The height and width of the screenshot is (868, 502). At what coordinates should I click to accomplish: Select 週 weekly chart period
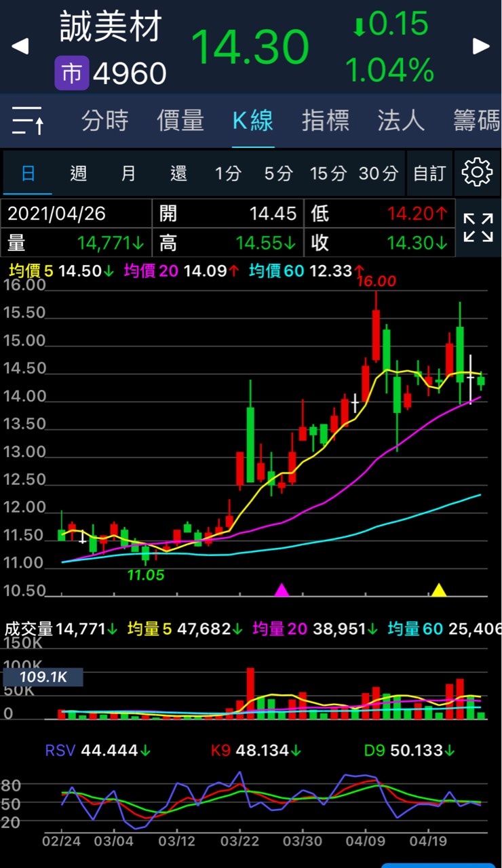[79, 174]
